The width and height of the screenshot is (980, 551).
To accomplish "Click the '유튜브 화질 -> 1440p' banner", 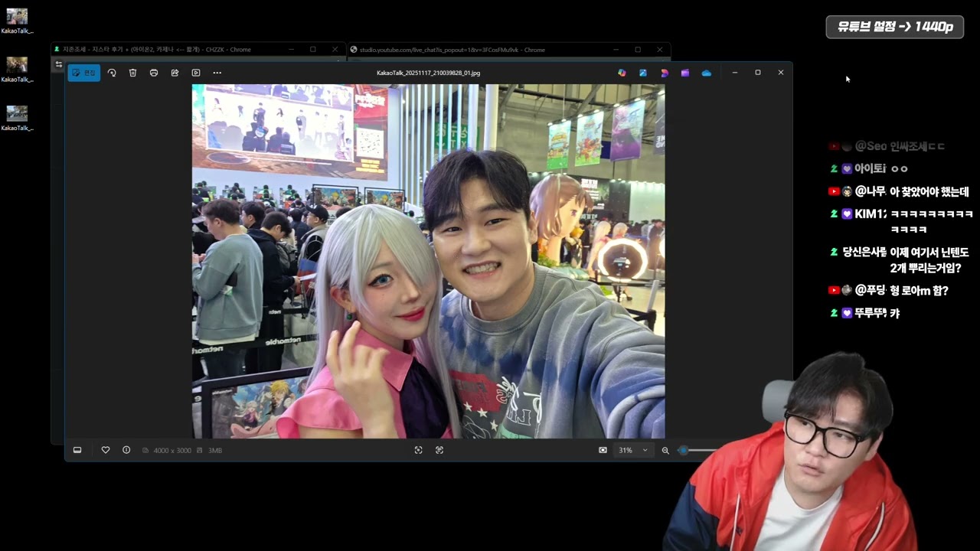I will click(x=894, y=27).
